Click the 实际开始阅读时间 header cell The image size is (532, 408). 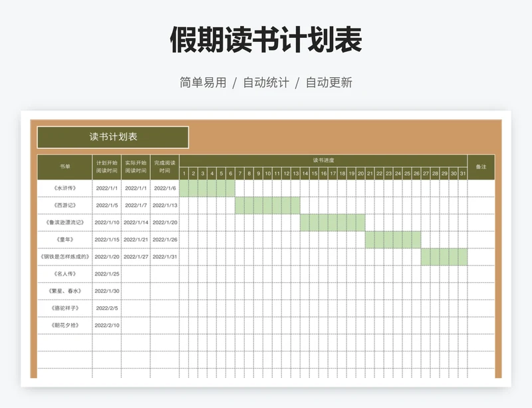[x=136, y=166]
